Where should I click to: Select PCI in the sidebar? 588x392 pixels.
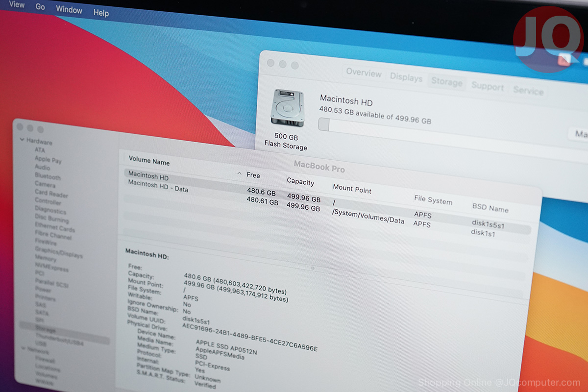point(39,273)
